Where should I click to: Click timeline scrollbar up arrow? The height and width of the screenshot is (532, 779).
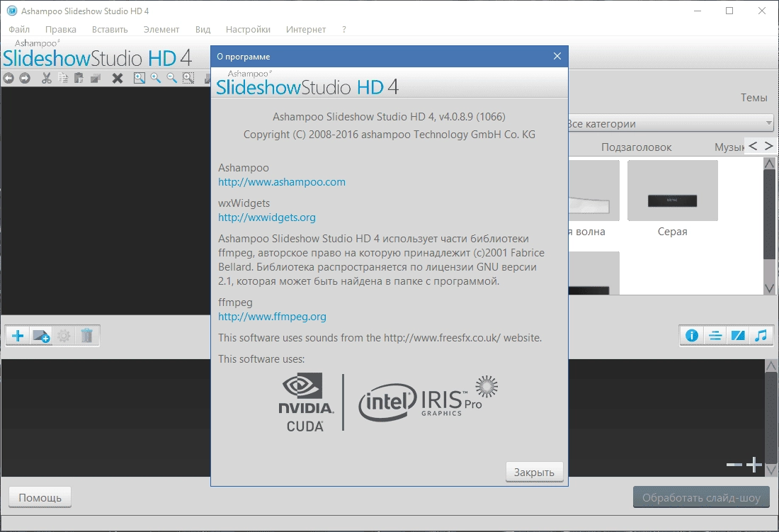[x=771, y=366]
